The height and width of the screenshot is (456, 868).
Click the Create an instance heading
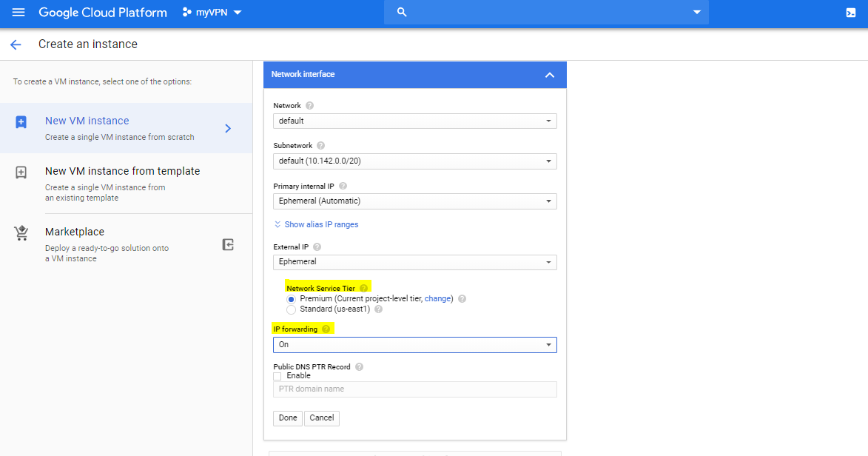tap(88, 44)
